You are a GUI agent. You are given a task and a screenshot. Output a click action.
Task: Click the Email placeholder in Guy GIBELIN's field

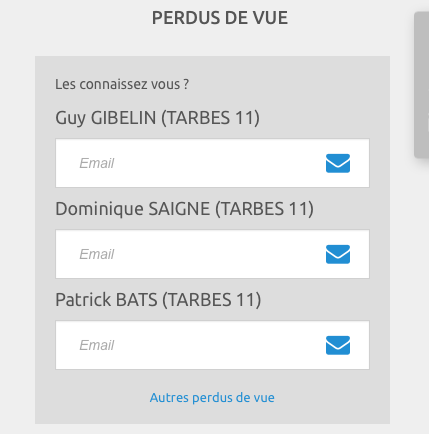click(97, 163)
